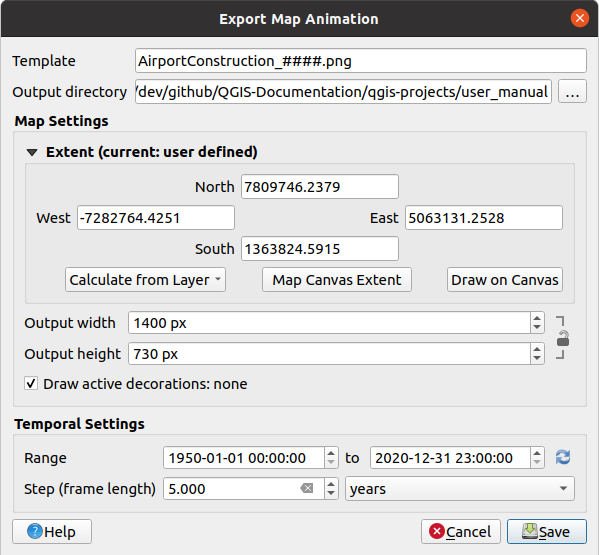Decrease the range end date spinner
599x555 pixels.
[537, 463]
